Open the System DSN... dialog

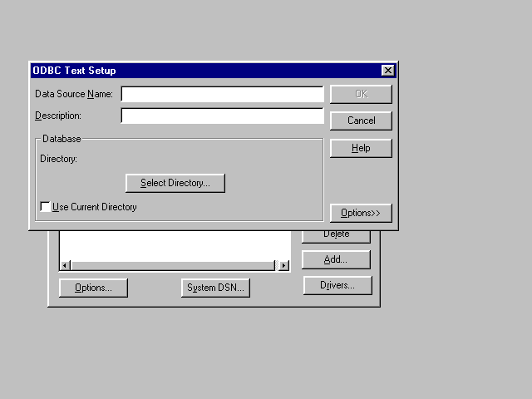coord(215,288)
